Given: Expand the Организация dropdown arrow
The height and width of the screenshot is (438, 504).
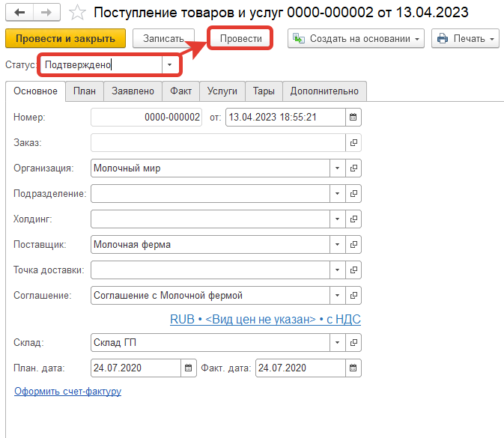Looking at the screenshot, I should coord(336,168).
